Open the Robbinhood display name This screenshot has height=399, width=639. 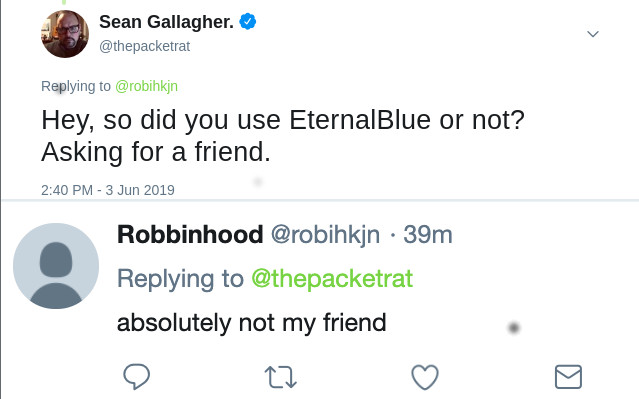point(190,234)
